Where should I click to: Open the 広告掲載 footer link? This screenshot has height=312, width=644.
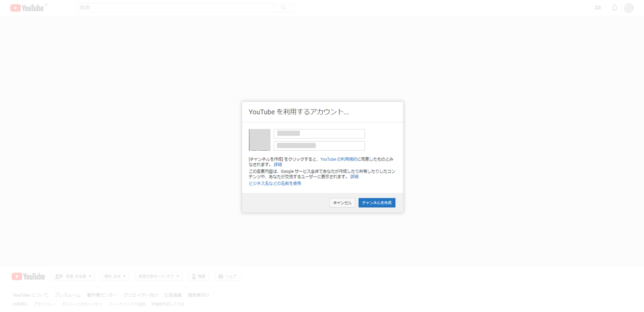pyautogui.click(x=173, y=295)
